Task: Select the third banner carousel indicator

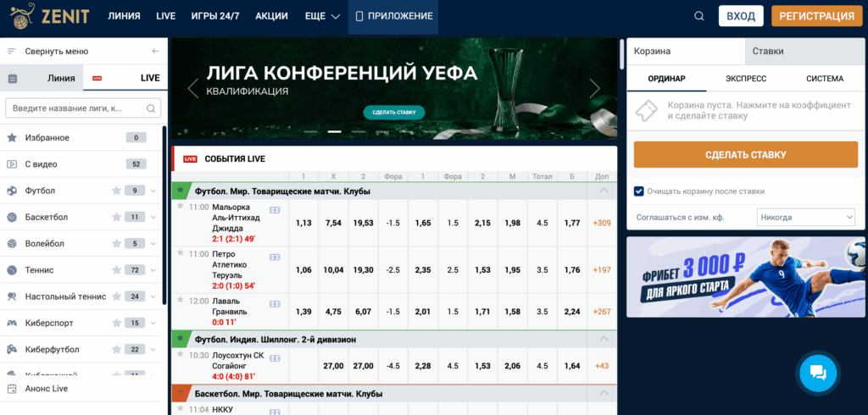Action: click(359, 131)
